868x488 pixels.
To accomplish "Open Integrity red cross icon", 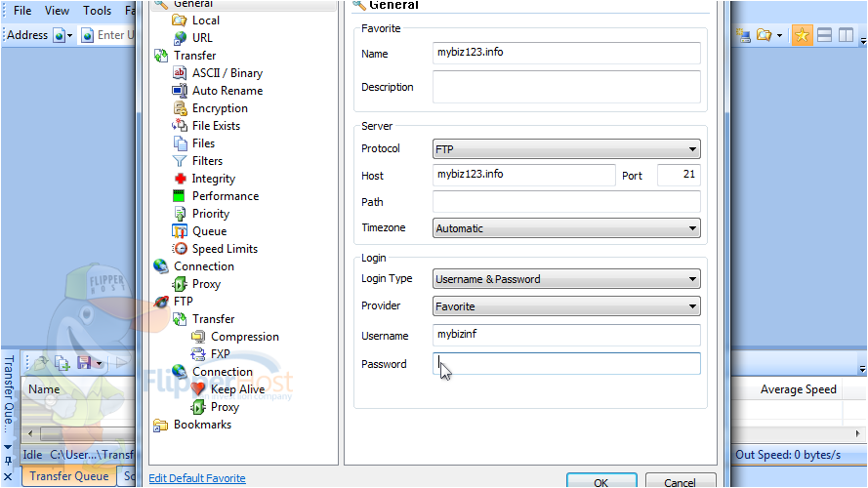I will tap(180, 179).
